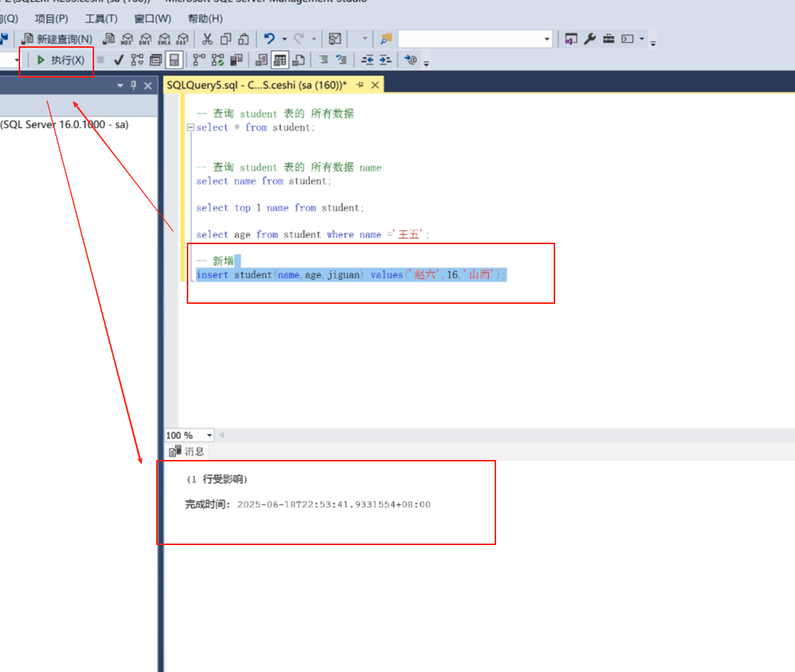This screenshot has width=795, height=672.
Task: Open a new Database Engine Query
Action: coord(108,39)
